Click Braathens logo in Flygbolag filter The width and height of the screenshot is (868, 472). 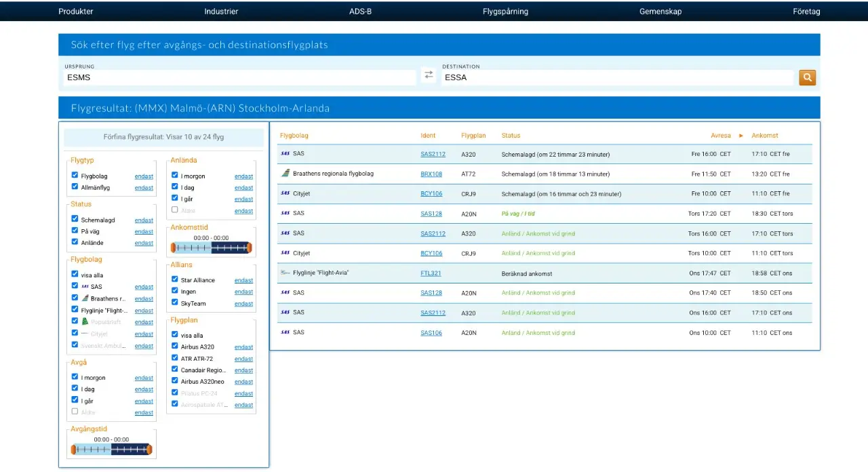pyautogui.click(x=85, y=298)
